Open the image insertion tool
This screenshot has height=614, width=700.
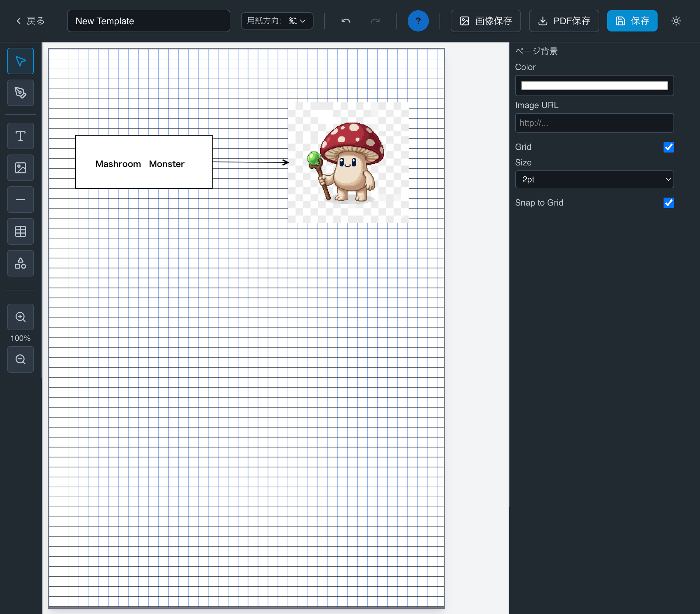click(20, 167)
